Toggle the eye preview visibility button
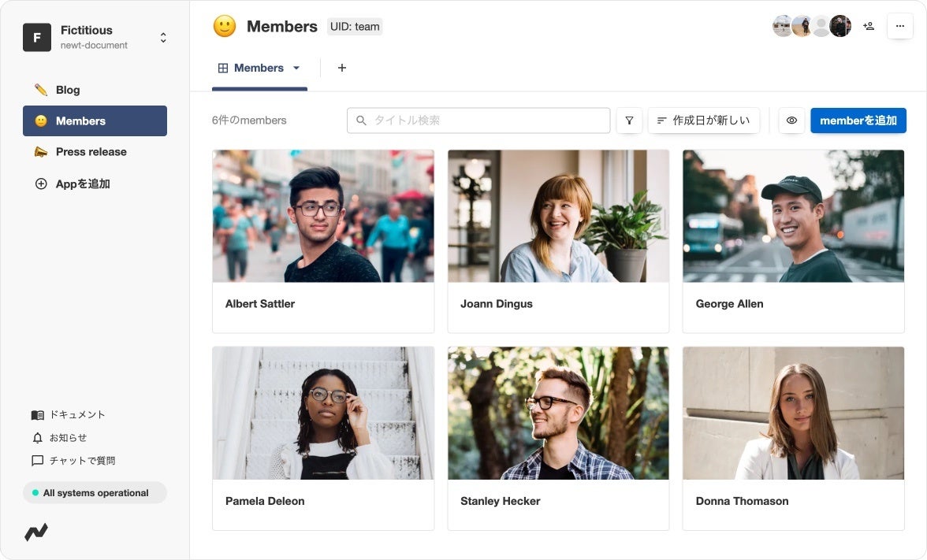927x560 pixels. click(791, 121)
